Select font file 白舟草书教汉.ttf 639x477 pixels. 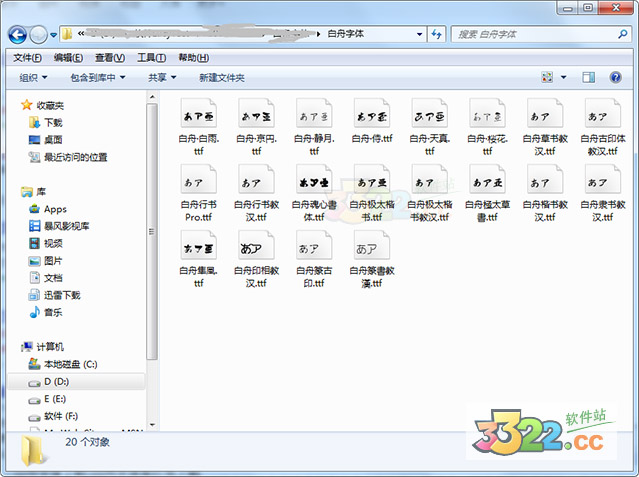coord(545,127)
